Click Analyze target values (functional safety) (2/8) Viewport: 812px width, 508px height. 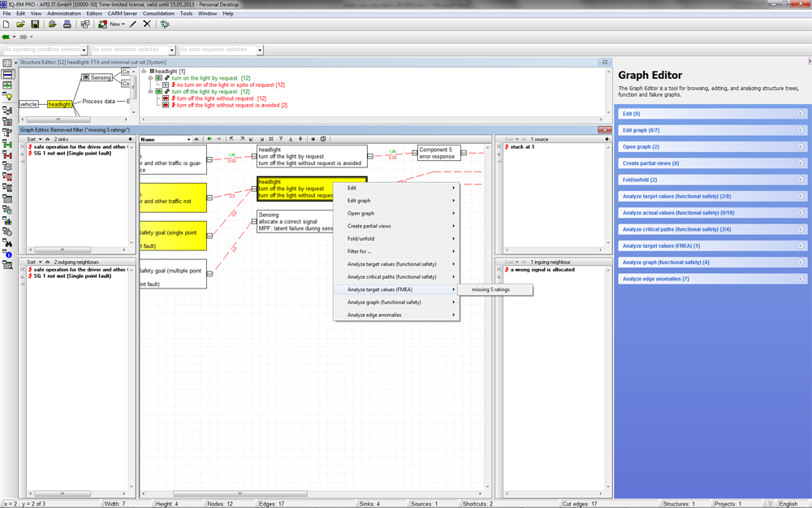coord(677,197)
